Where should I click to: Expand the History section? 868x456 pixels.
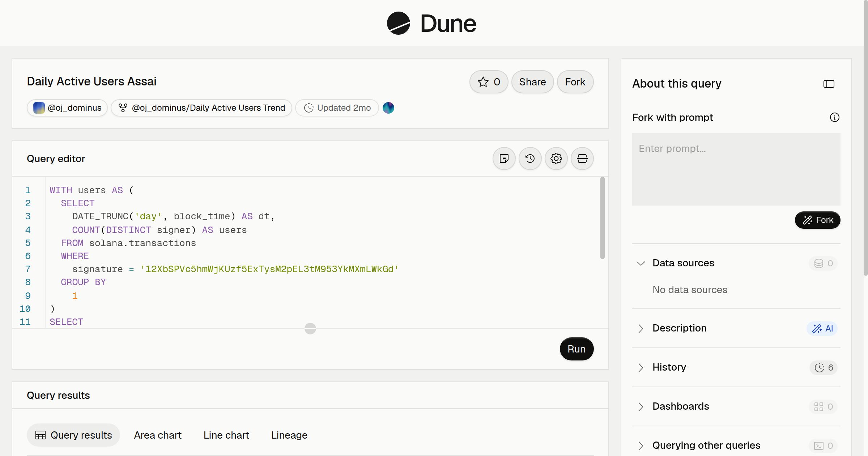[x=641, y=367]
